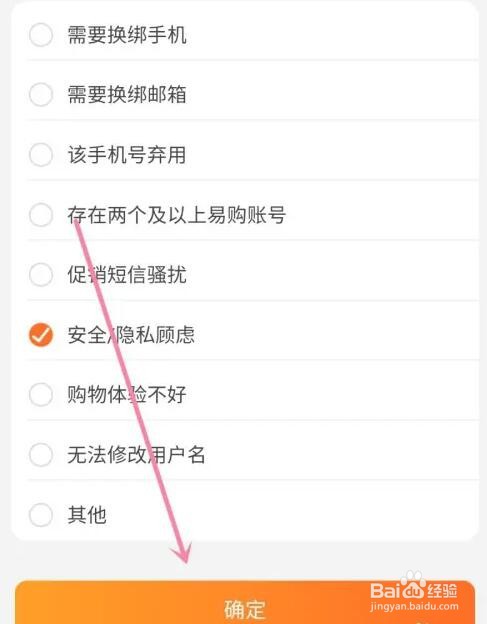Choose the 存在两个及以上易购账号 label
Image resolution: width=487 pixels, height=624 pixels.
click(177, 215)
